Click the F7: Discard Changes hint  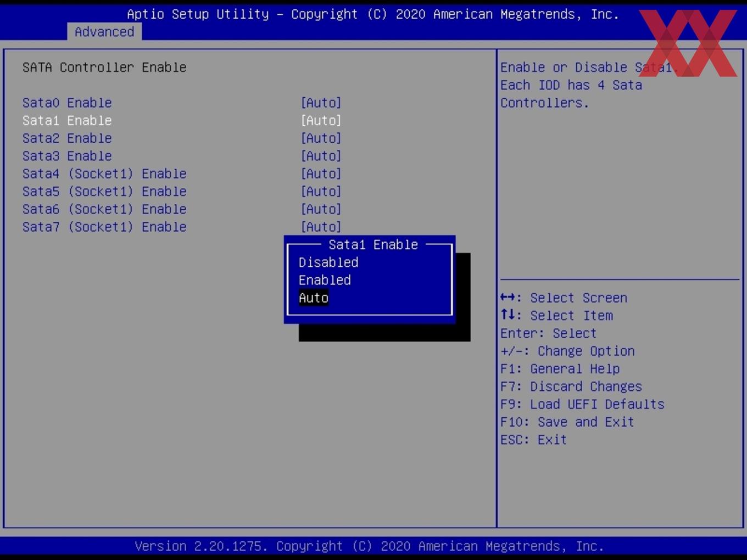click(x=571, y=387)
